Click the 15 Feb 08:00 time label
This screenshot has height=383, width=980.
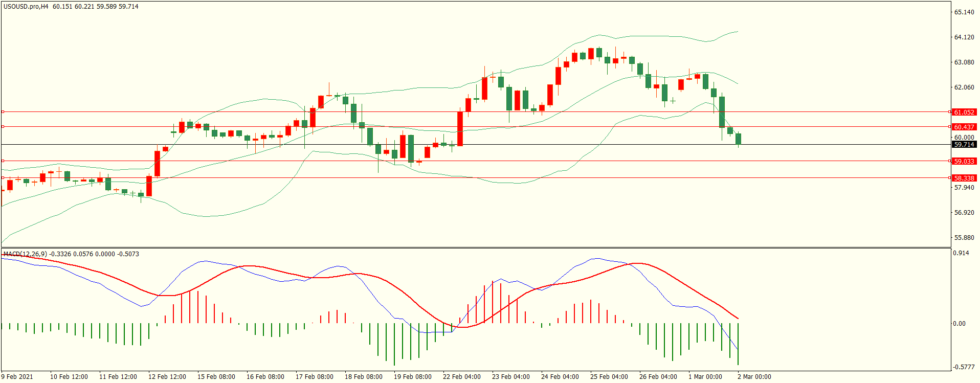216,377
